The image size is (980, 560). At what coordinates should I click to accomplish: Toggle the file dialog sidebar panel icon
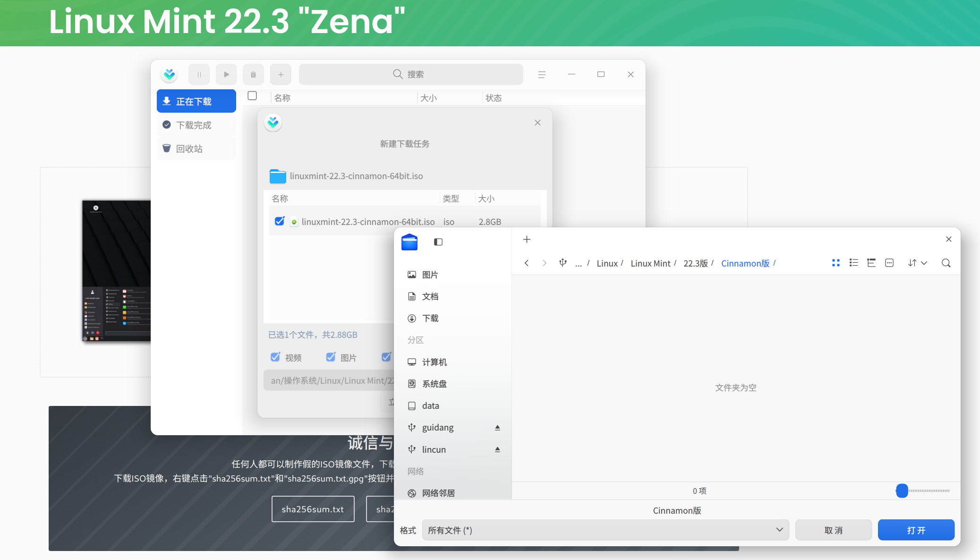click(x=438, y=242)
